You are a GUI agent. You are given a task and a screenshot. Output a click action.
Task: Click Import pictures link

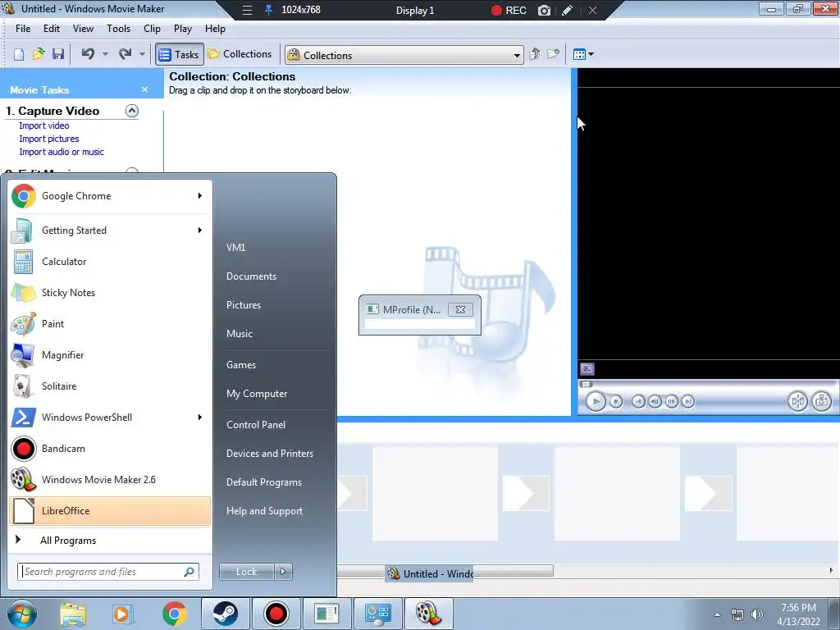coord(48,139)
